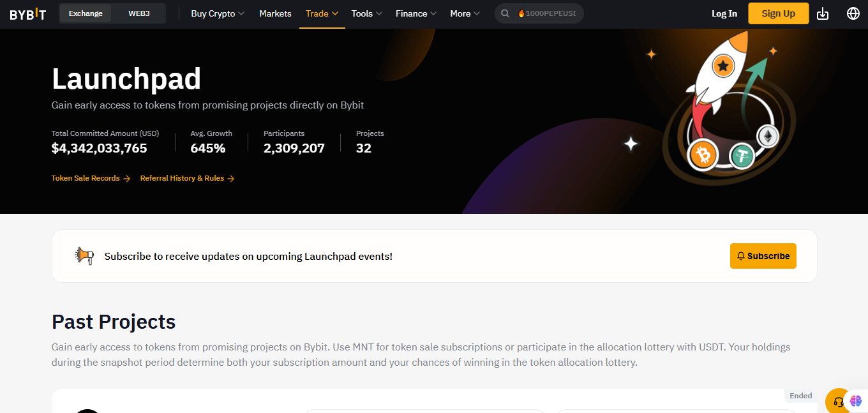Open the globe language selector
The image size is (868, 413).
pyautogui.click(x=853, y=13)
